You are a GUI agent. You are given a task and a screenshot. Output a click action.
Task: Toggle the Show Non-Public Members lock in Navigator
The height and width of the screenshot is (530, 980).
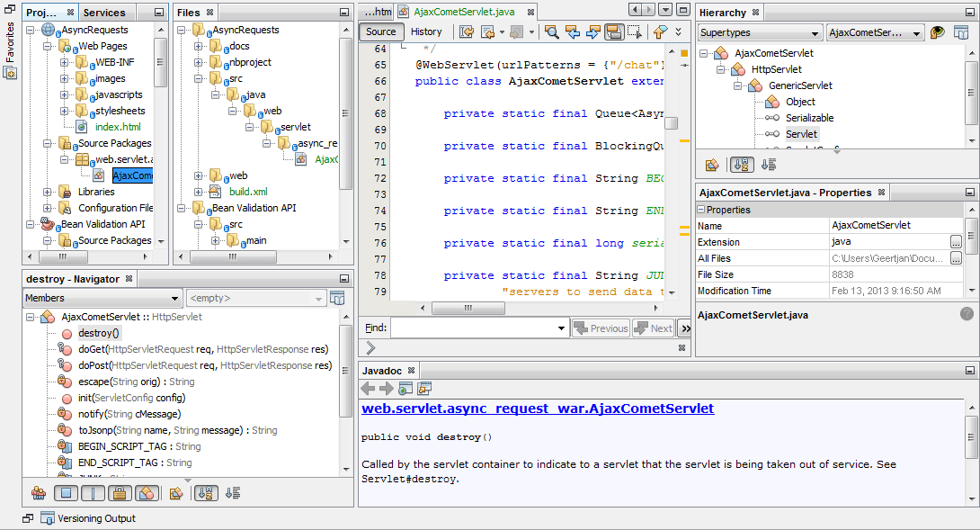point(119,493)
